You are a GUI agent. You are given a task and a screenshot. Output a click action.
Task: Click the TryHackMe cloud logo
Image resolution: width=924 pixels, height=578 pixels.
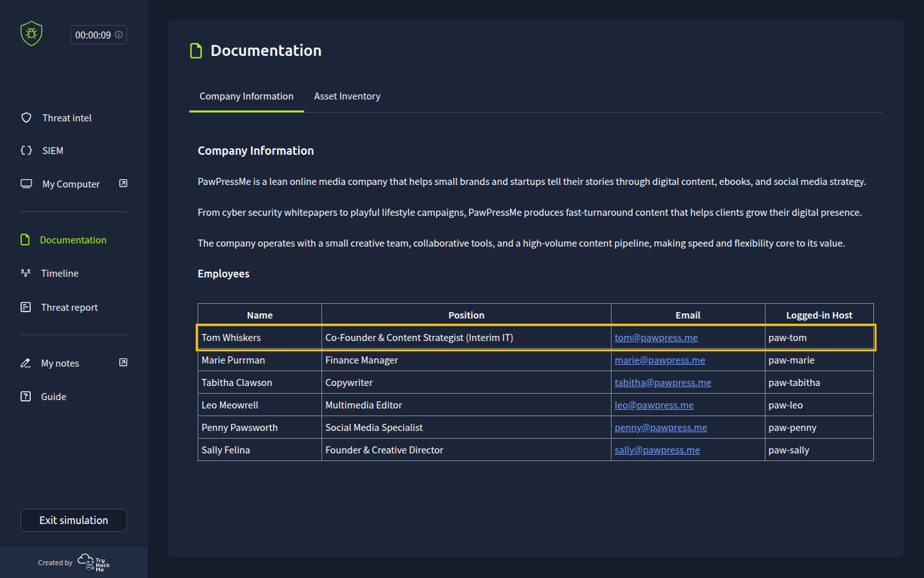(x=94, y=563)
